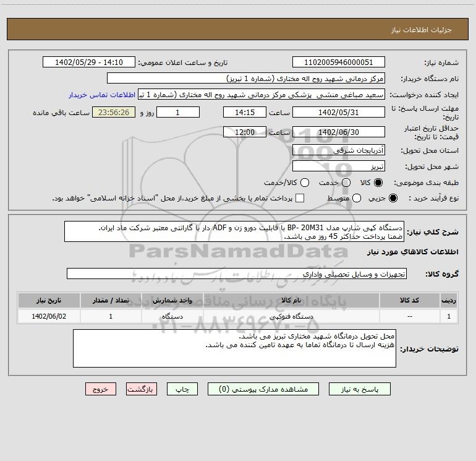The image size is (476, 461).
Task: Toggle the اسناد خزانه اسلامی payment checkbox
Action: coord(300,198)
